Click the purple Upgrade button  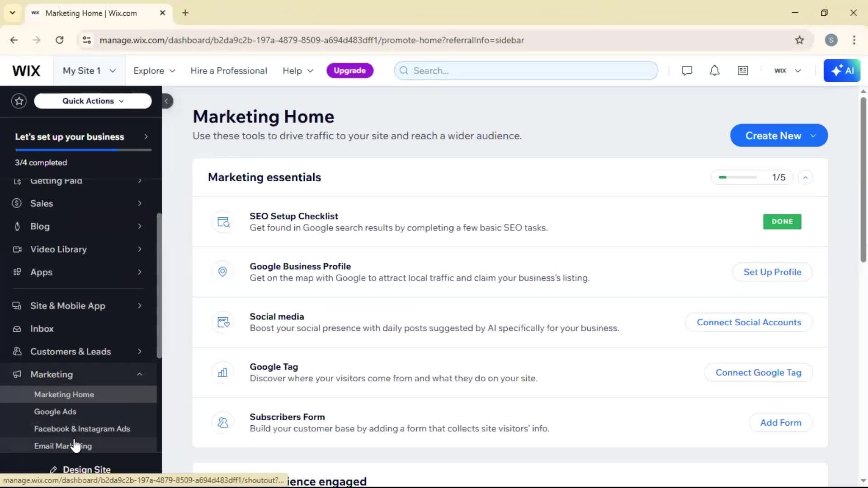click(349, 71)
